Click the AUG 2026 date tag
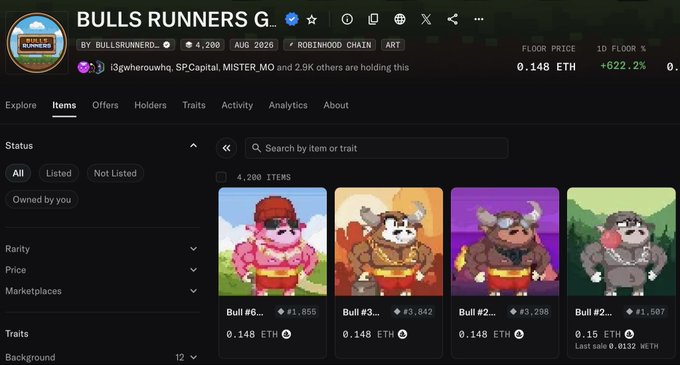680x365 pixels. [x=254, y=45]
